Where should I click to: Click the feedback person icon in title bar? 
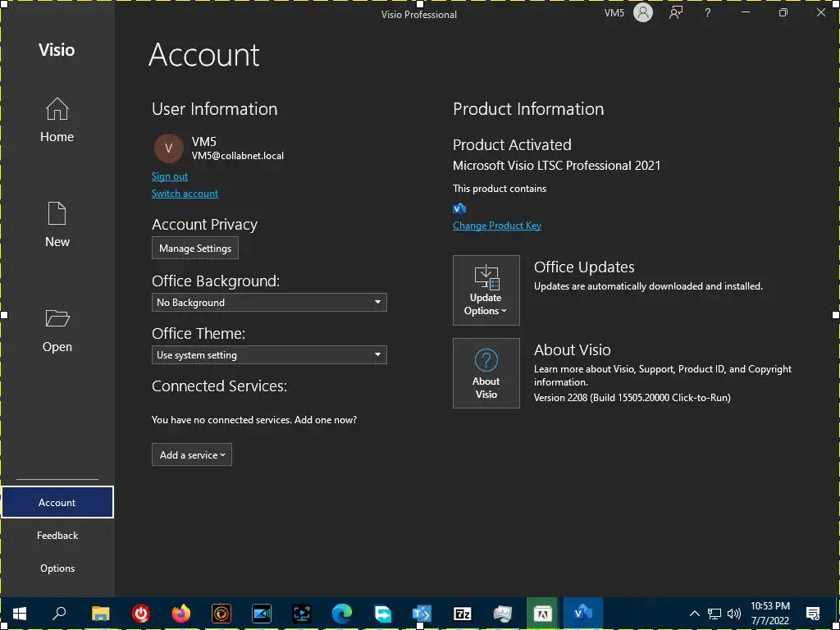click(676, 13)
